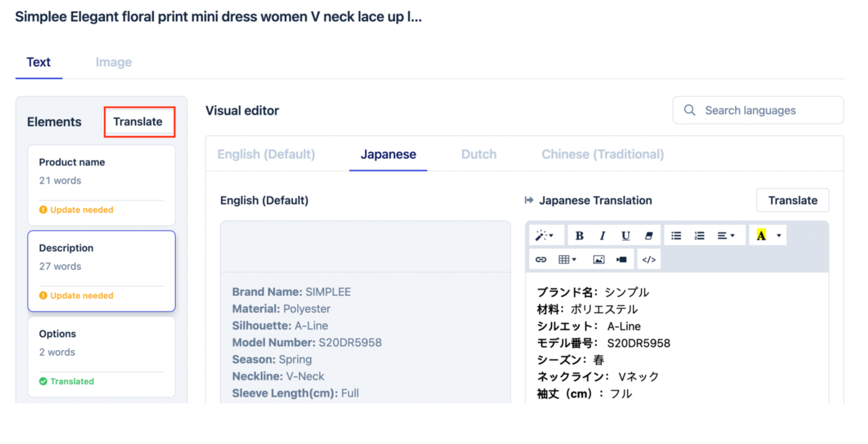Open the highlight color dropdown arrow
Viewport: 868px width, 444px height.
click(779, 236)
